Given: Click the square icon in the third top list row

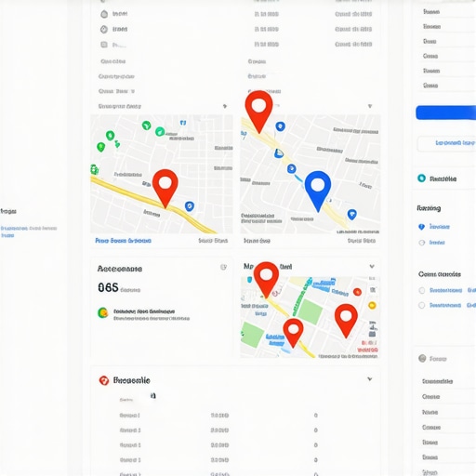Looking at the screenshot, I should (104, 45).
